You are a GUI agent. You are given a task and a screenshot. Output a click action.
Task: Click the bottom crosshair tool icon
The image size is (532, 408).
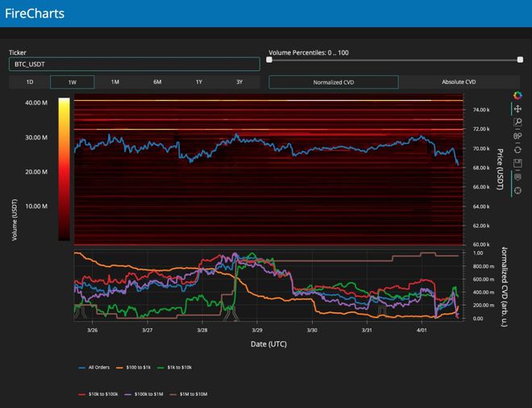coord(517,190)
